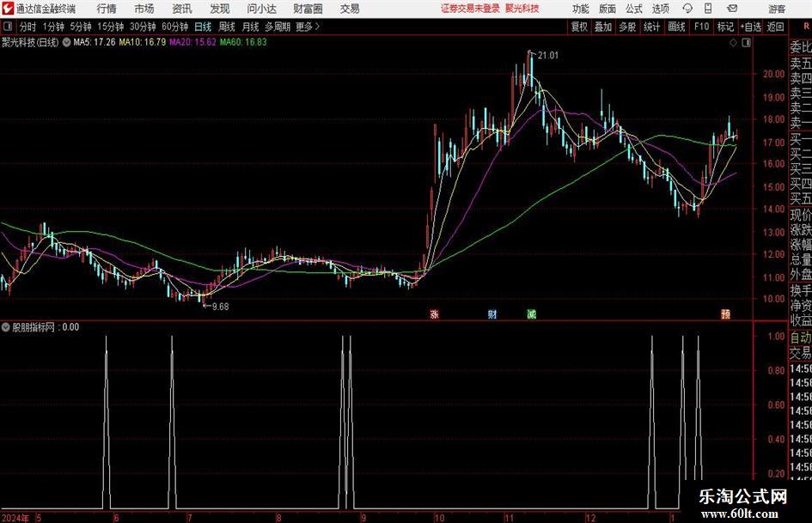Click the 多股 multi-stock button

click(627, 27)
